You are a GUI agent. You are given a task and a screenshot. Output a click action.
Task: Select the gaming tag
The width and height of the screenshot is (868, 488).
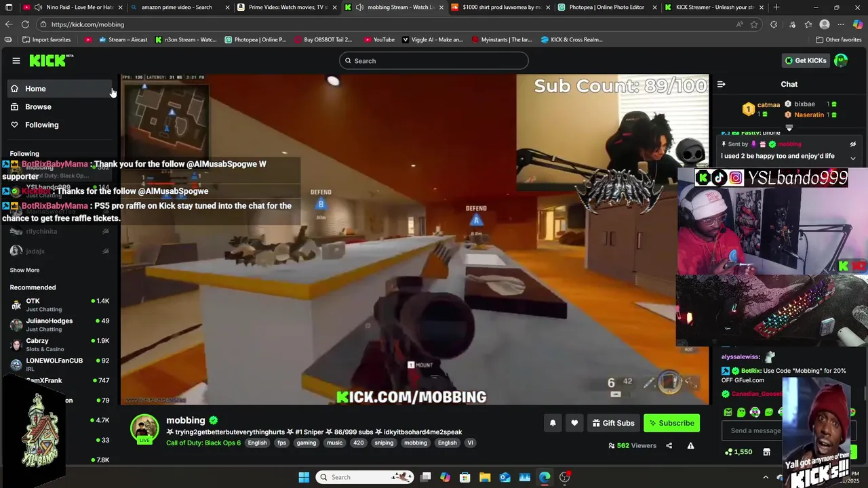click(307, 443)
